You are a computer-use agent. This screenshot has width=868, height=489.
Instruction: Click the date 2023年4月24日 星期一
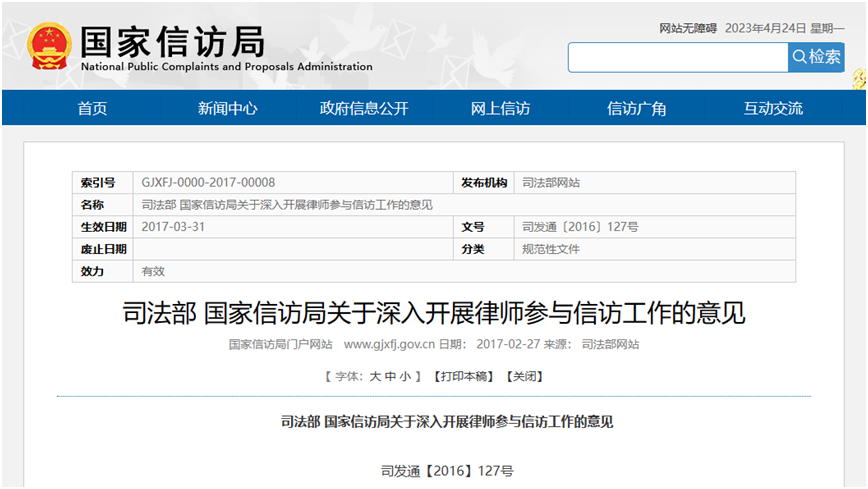(x=784, y=28)
